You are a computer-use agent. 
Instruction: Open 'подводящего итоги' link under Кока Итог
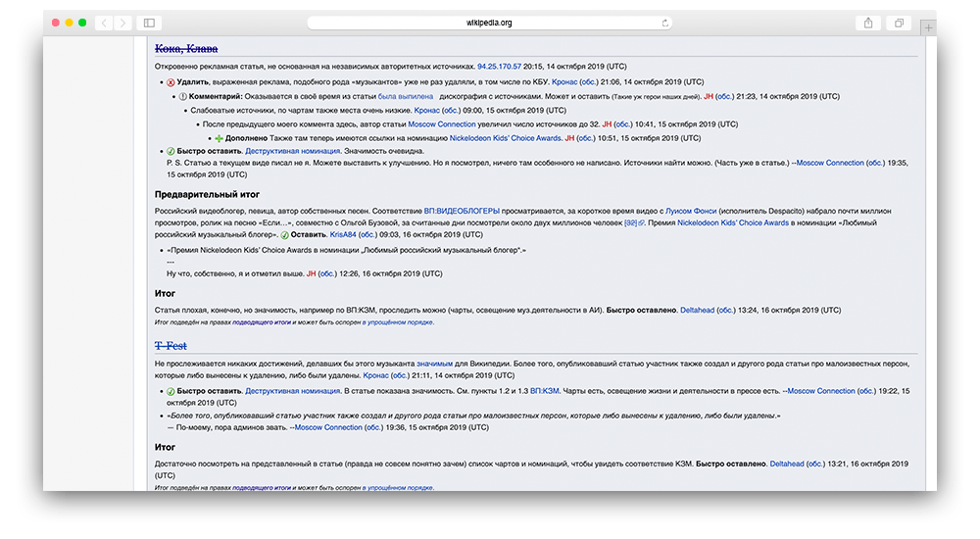click(x=262, y=322)
